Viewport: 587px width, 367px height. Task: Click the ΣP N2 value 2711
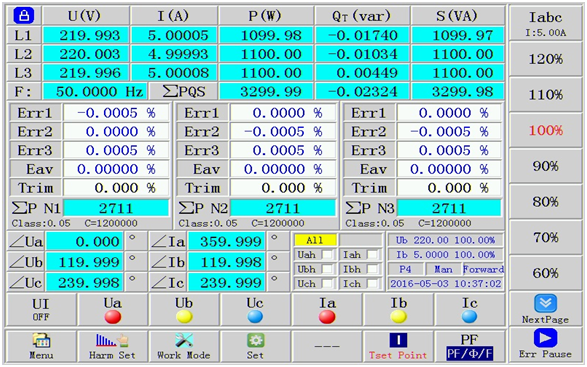[283, 208]
